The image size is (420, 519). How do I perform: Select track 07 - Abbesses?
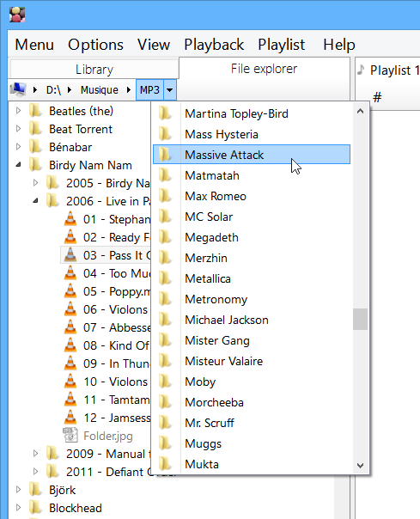(x=117, y=327)
